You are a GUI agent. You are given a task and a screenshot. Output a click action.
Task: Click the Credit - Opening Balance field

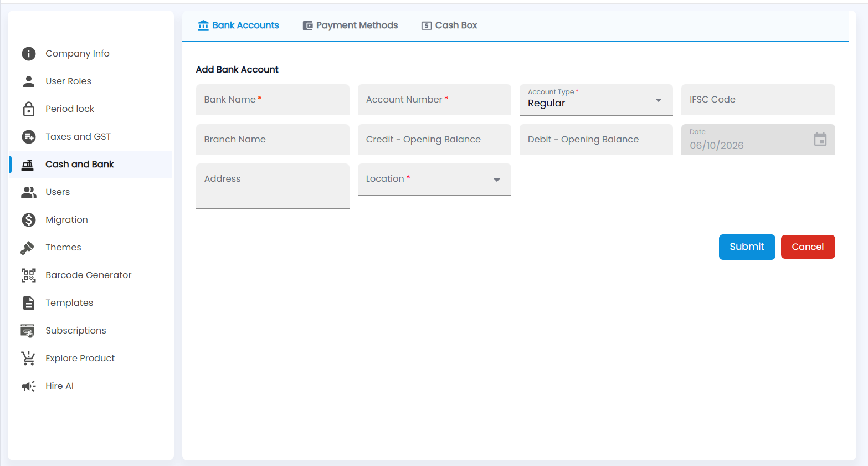pyautogui.click(x=434, y=140)
